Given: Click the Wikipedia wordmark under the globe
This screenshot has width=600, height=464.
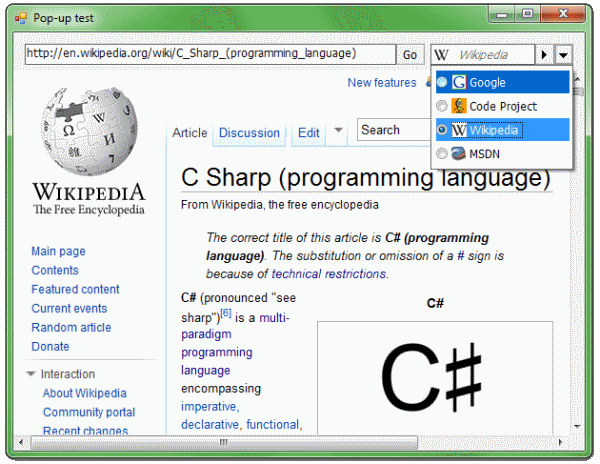Looking at the screenshot, I should [89, 192].
